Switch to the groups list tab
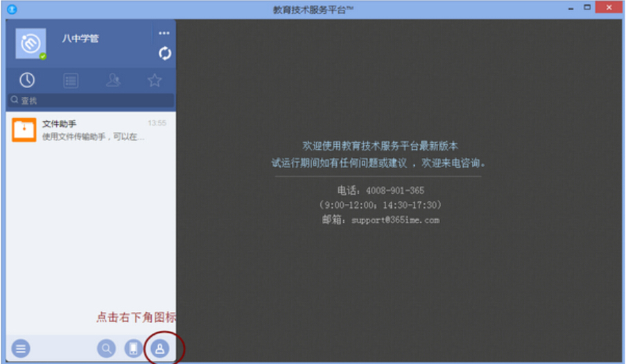 [71, 80]
